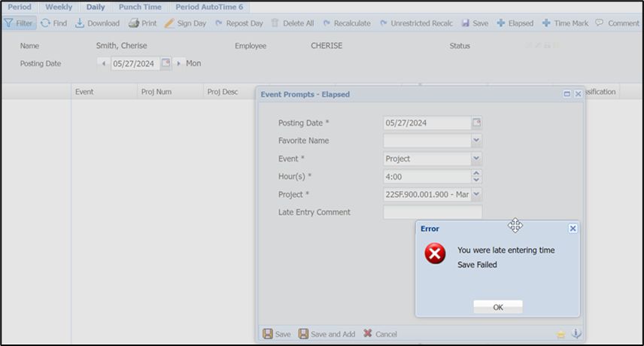Expand the Project dropdown
This screenshot has width=644, height=346.
476,195
